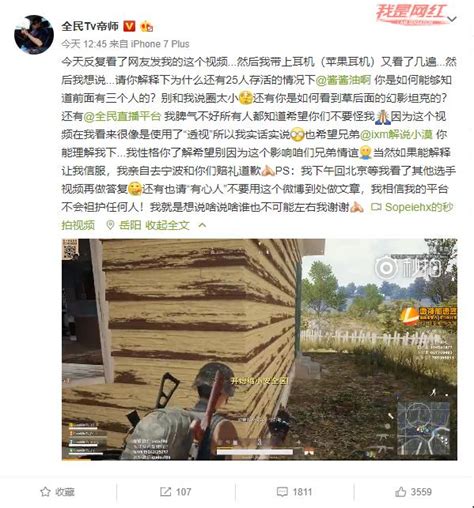Click the 秒拍 camera logo on video
Viewport: 474px width, 508px height.
(x=386, y=267)
